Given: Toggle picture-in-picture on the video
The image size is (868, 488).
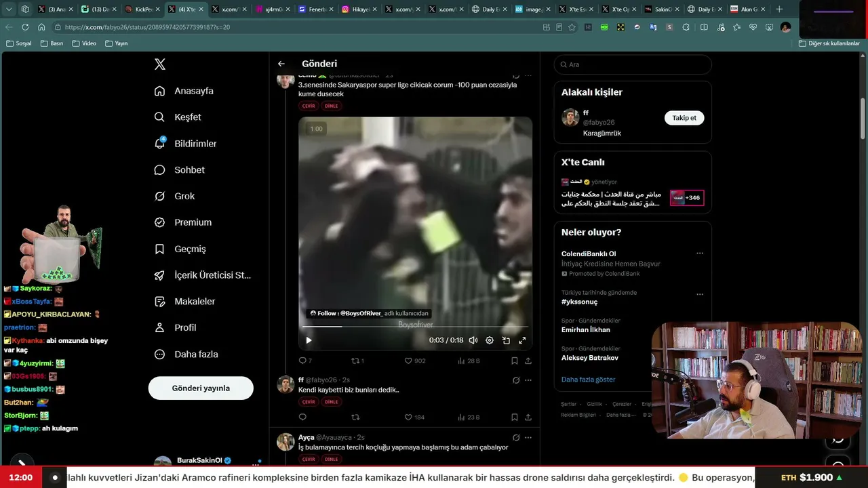Looking at the screenshot, I should click(x=506, y=340).
